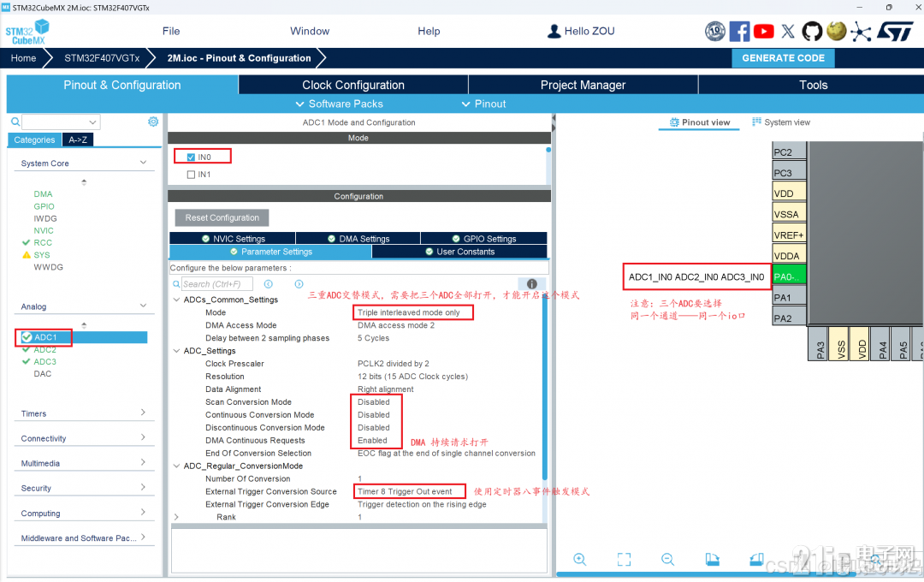This screenshot has width=924, height=582.
Task: Select the STM32F407VGTx breadcrumb
Action: (x=102, y=58)
